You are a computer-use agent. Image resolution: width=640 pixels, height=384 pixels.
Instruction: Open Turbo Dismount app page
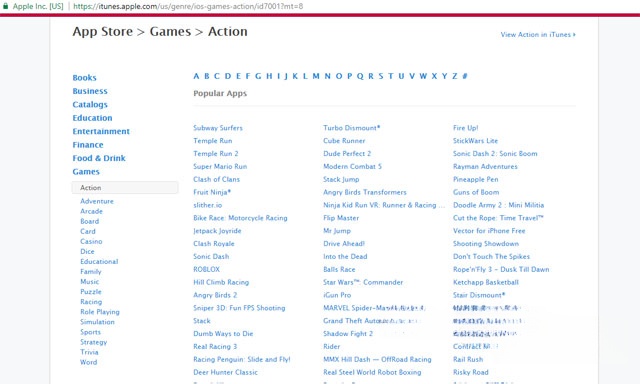351,128
